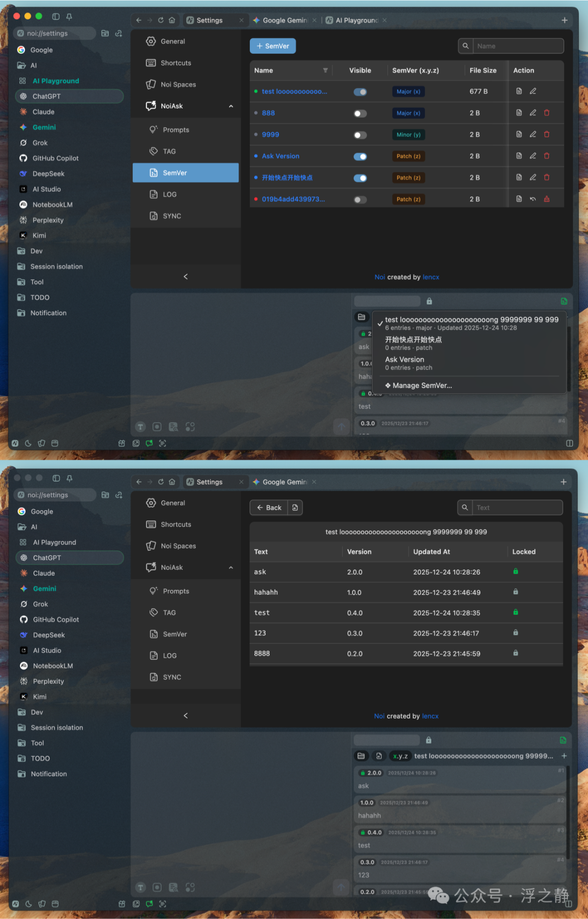The width and height of the screenshot is (588, 919).
Task: Click export icon beside the Back button
Action: [x=295, y=507]
